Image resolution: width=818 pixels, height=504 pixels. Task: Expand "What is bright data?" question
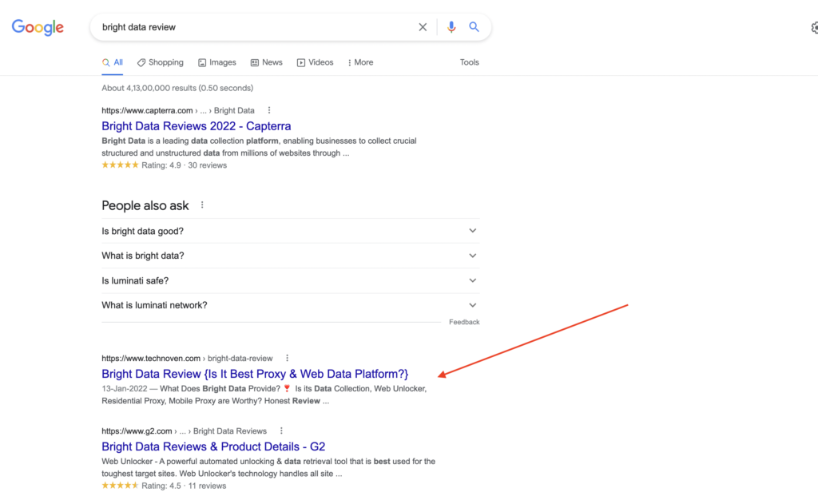click(472, 256)
